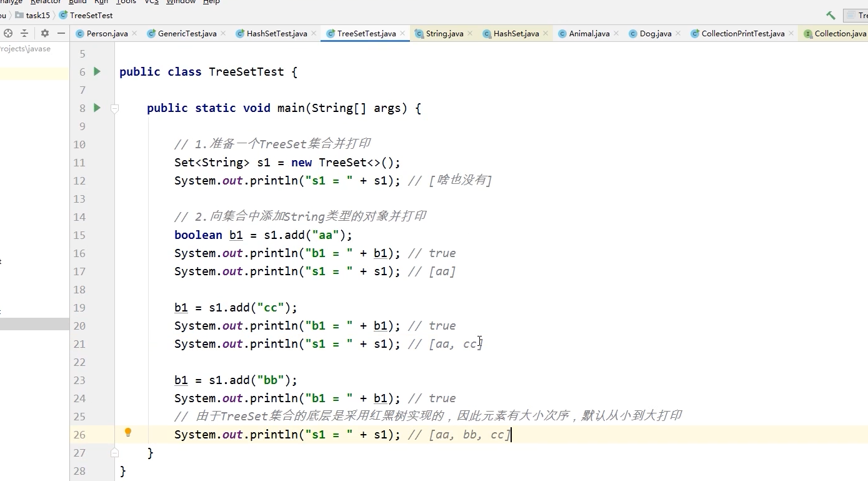The image size is (868, 481).
Task: Switch to the GenericTest.java tab
Action: (x=187, y=34)
